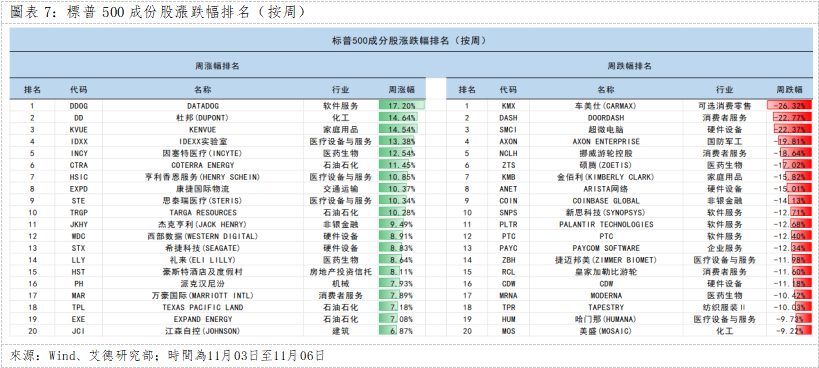Click the 标普500成分股涨跌幅排名 table title
819x368 pixels.
410,41
